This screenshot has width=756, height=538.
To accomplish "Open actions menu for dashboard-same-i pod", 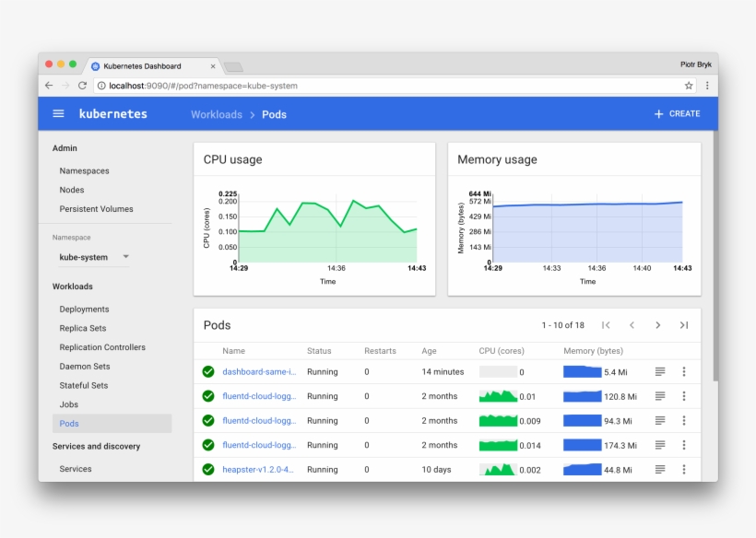I will pyautogui.click(x=684, y=371).
